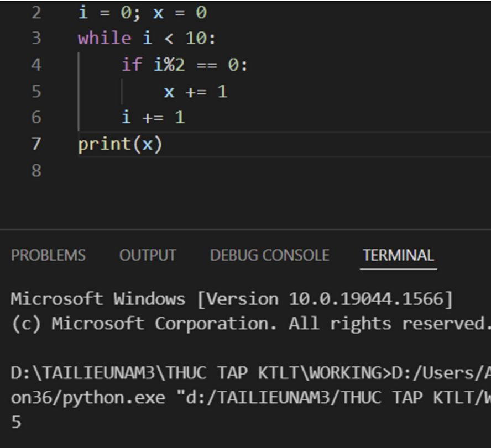Click the 'i += 1' statement
491x448 pixels.
click(153, 117)
